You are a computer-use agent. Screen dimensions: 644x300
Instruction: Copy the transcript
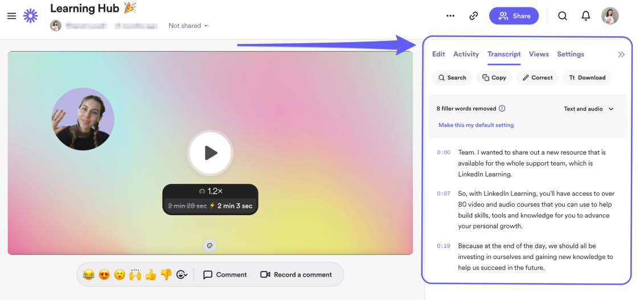pyautogui.click(x=494, y=77)
